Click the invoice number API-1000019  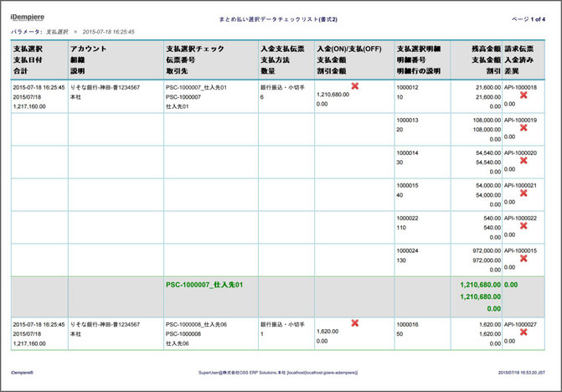[x=520, y=120]
